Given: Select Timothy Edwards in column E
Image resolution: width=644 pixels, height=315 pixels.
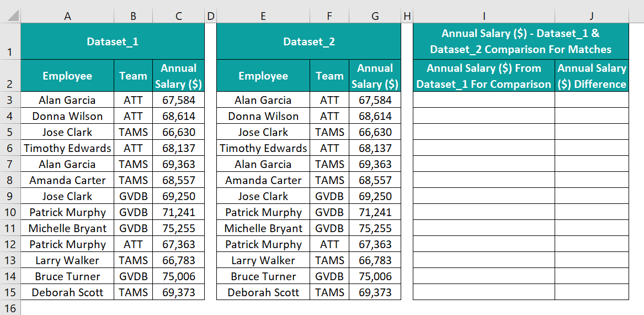Looking at the screenshot, I should click(263, 148).
